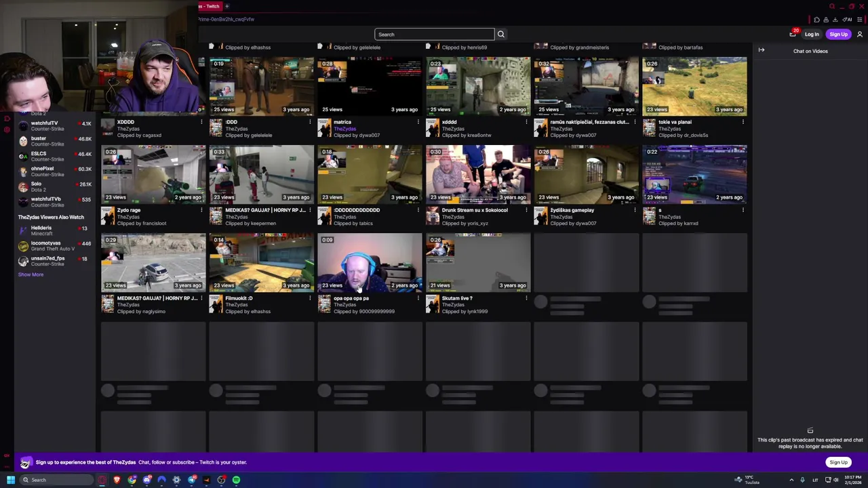The image size is (868, 488).
Task: Open options menu for Filmuokit :D clip
Action: [310, 298]
